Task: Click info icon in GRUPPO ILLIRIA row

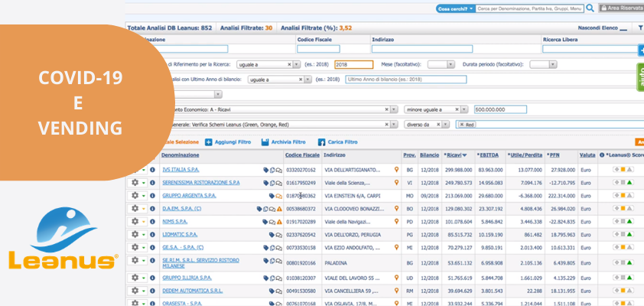Action: (152, 278)
